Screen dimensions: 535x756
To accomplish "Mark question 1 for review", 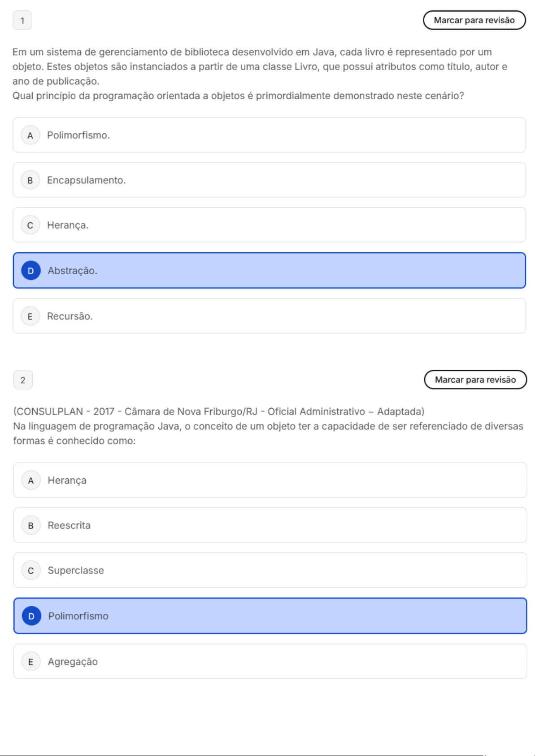I will pos(474,20).
